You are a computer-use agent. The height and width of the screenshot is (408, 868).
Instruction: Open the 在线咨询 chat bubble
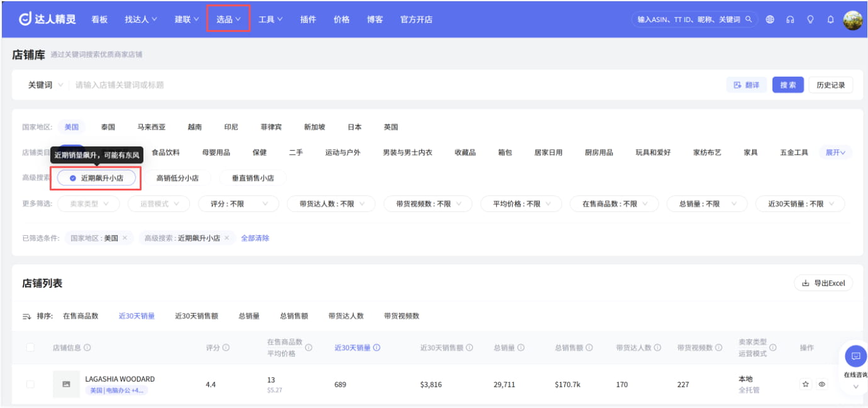click(855, 356)
